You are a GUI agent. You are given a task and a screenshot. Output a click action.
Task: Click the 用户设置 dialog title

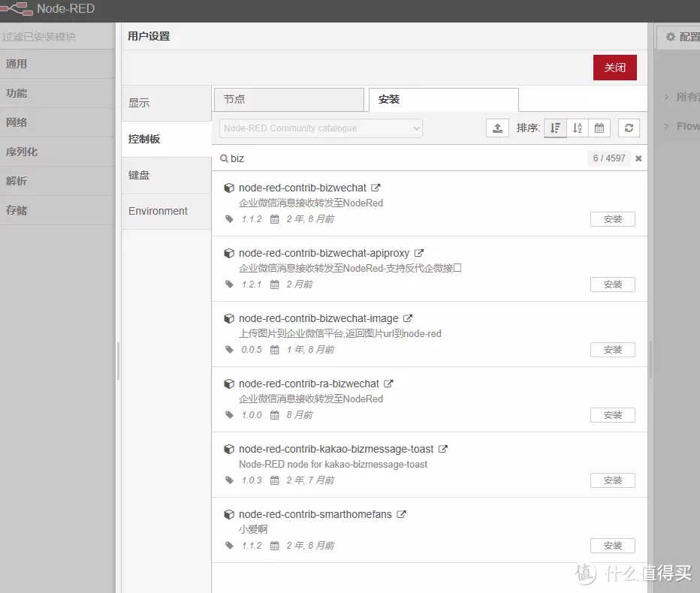click(x=149, y=36)
